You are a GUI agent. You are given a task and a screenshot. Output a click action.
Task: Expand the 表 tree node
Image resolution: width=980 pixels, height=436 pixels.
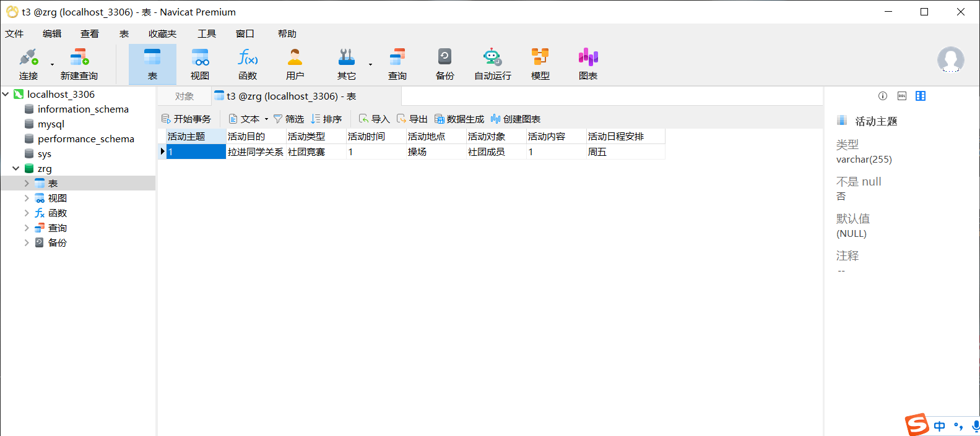tap(27, 183)
